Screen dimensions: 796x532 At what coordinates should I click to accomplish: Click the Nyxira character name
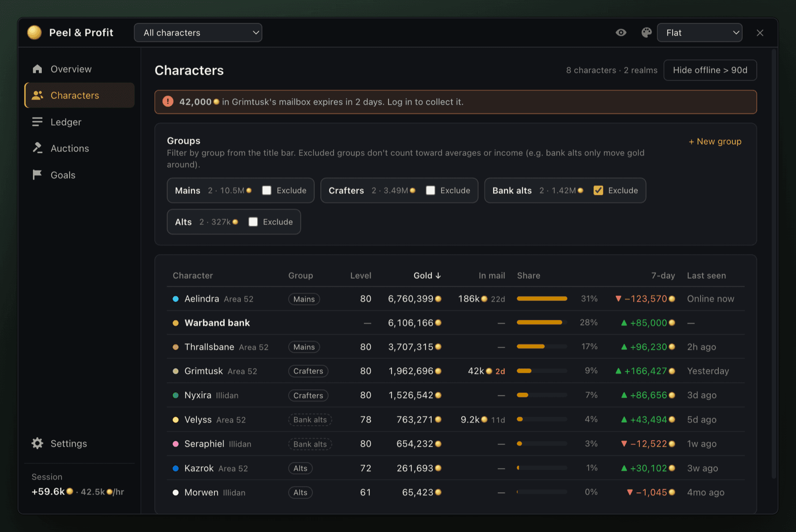198,395
